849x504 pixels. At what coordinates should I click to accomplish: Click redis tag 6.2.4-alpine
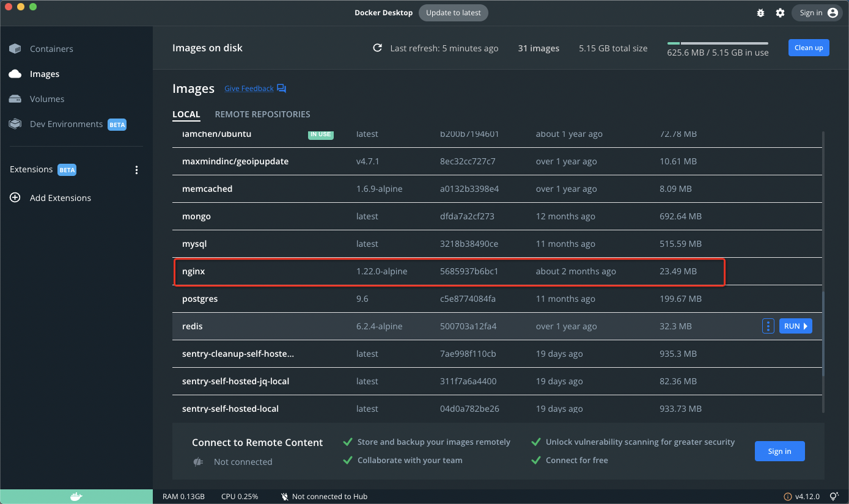point(379,326)
